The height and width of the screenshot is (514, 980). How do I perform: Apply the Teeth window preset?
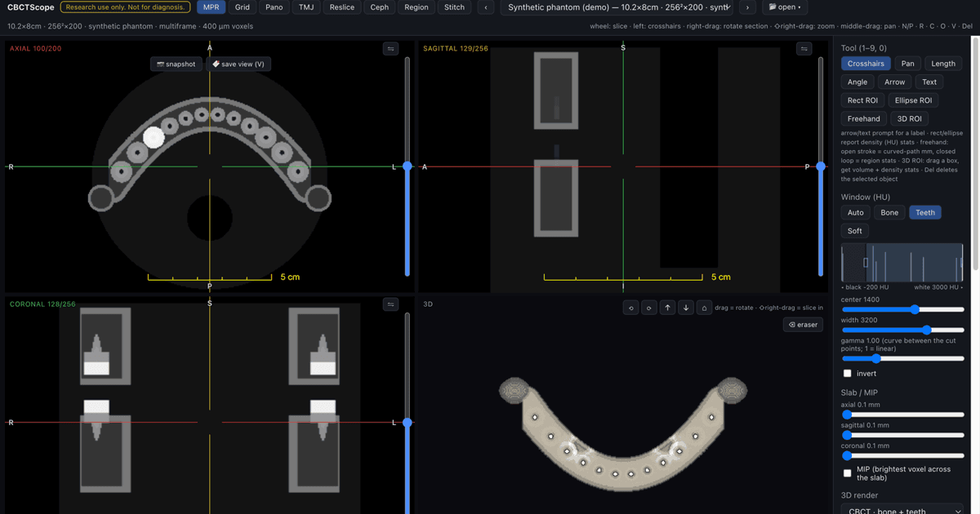point(925,212)
